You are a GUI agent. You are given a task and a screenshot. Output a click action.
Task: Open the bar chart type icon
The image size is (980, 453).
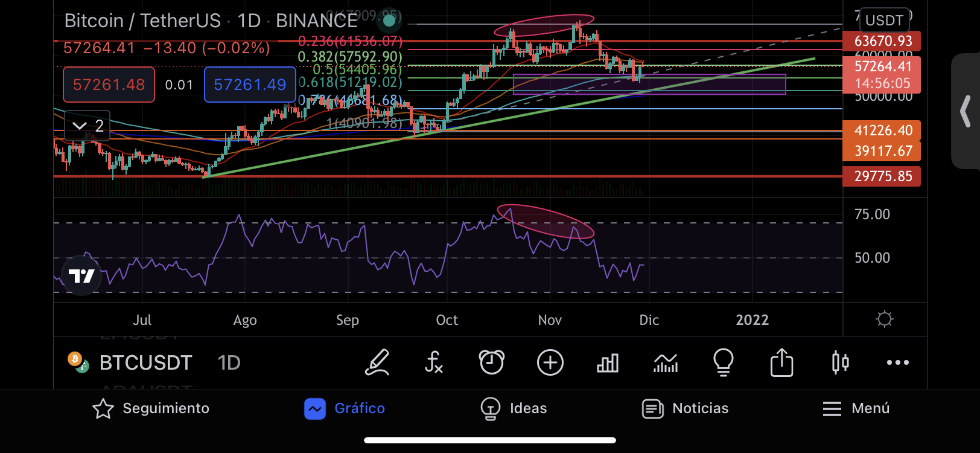[x=607, y=362]
